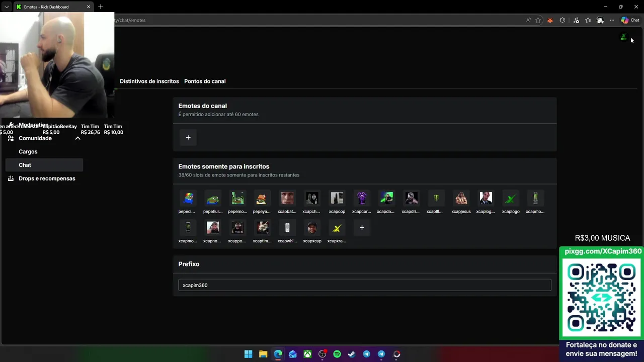Open Cargos in the sidebar
The width and height of the screenshot is (644, 362).
(x=28, y=151)
